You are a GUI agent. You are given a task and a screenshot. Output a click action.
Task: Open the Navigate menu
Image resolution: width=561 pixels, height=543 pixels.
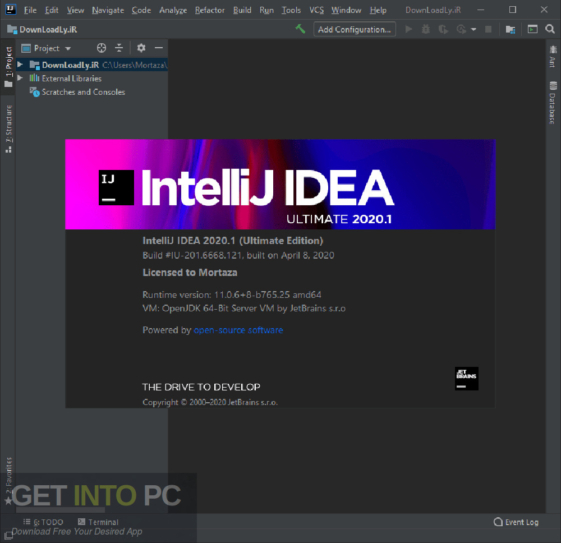[108, 10]
